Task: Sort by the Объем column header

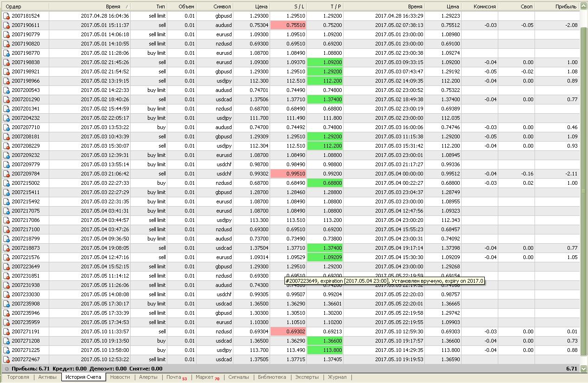Action: pyautogui.click(x=181, y=6)
